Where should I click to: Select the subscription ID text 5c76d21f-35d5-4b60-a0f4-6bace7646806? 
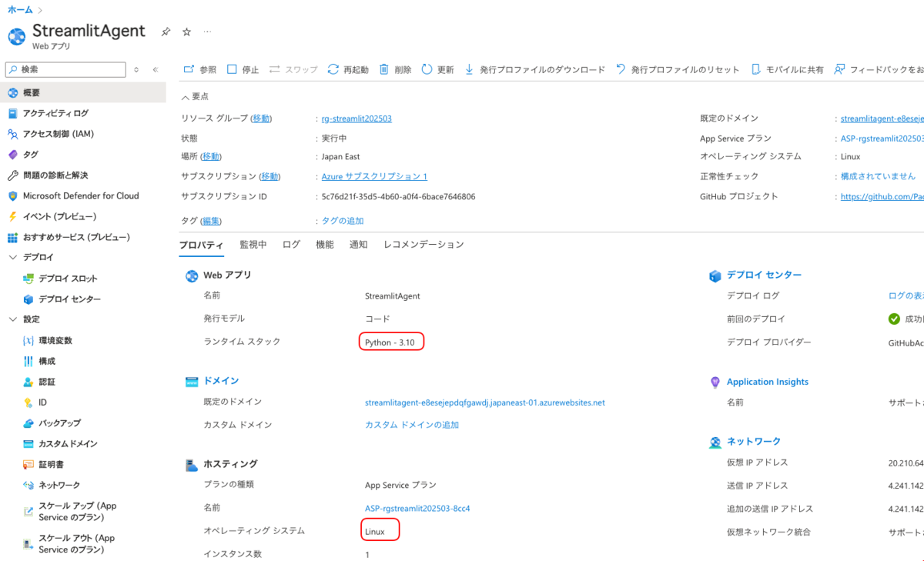(399, 196)
